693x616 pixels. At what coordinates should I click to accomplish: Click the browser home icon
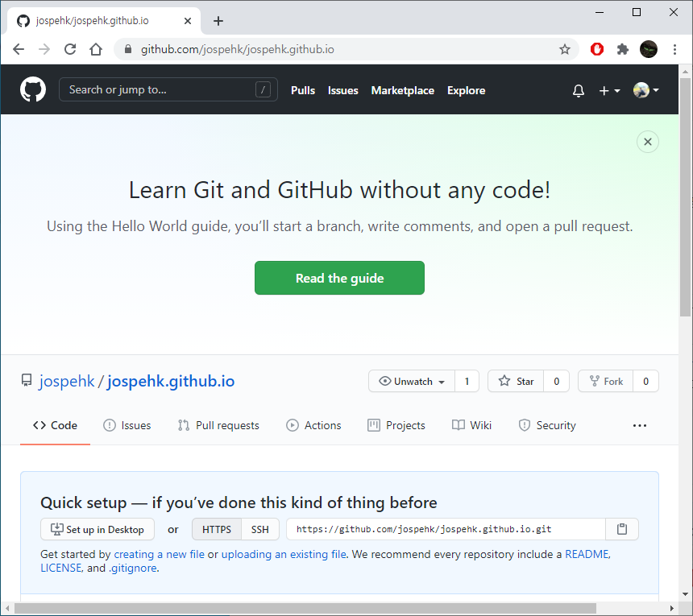[x=96, y=49]
